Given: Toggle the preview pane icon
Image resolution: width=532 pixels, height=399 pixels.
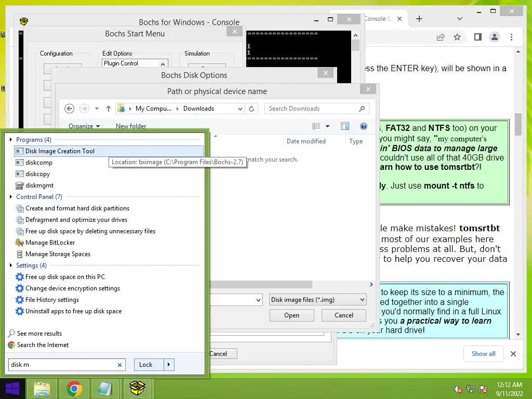Looking at the screenshot, I should (x=345, y=126).
